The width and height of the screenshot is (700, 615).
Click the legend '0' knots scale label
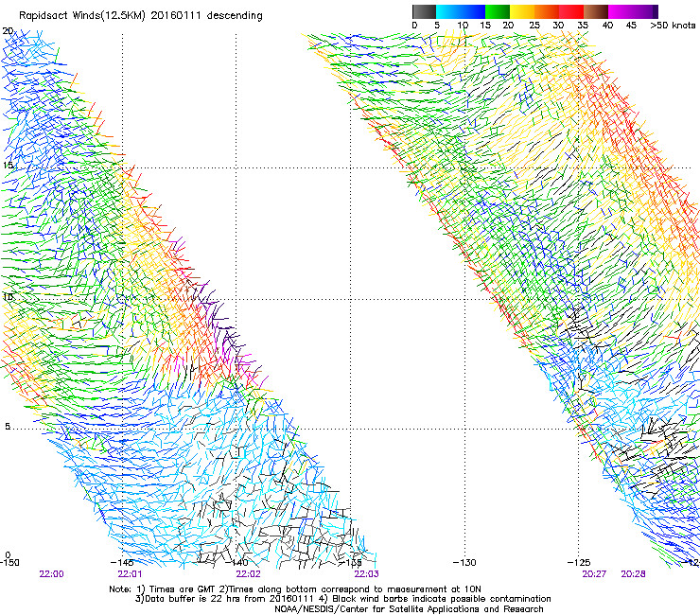[414, 26]
